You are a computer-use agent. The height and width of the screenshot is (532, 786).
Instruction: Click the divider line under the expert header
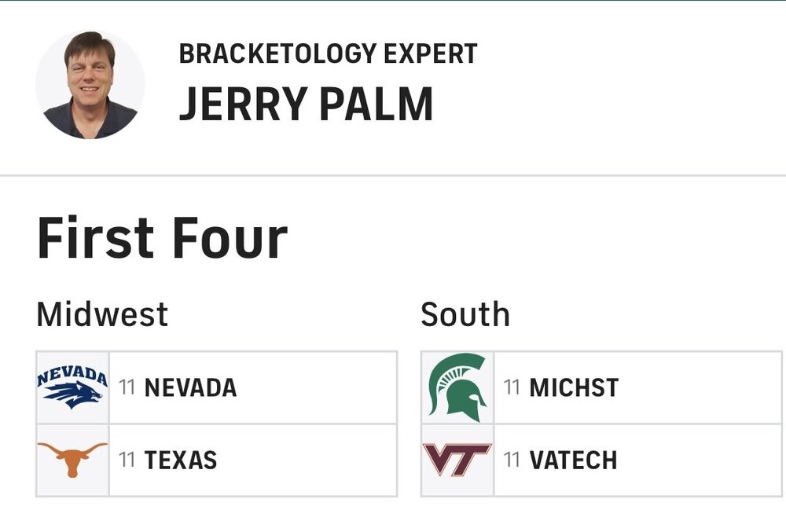tap(393, 175)
